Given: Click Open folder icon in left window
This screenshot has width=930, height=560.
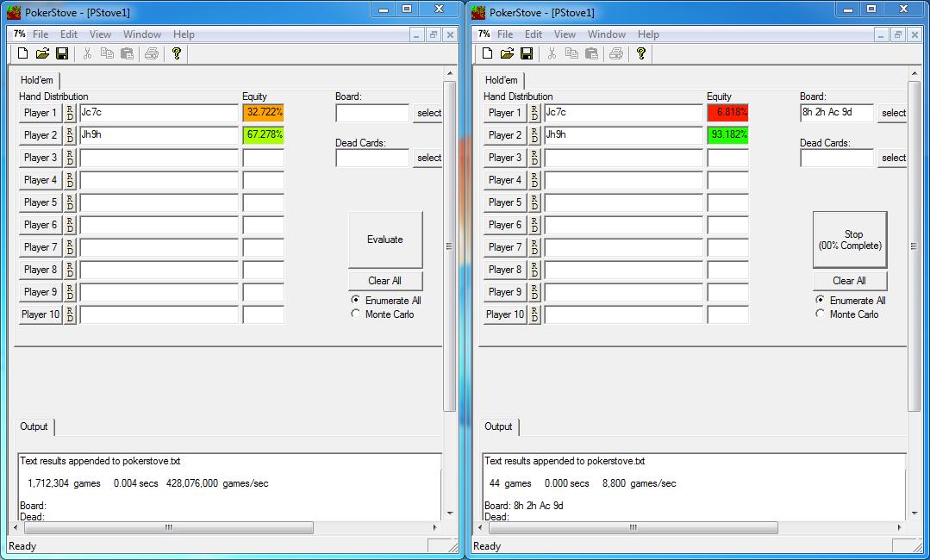Looking at the screenshot, I should (x=42, y=53).
